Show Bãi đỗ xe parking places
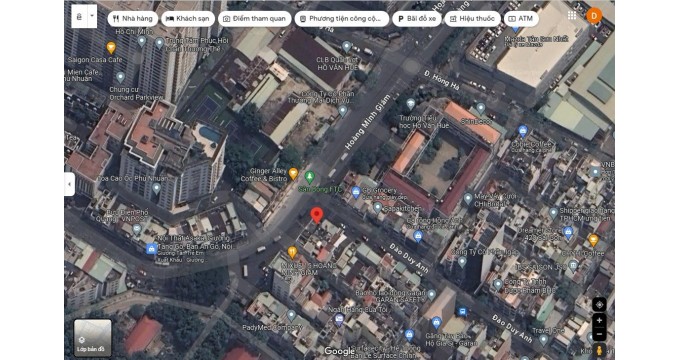This screenshot has width=680, height=360. (417, 19)
